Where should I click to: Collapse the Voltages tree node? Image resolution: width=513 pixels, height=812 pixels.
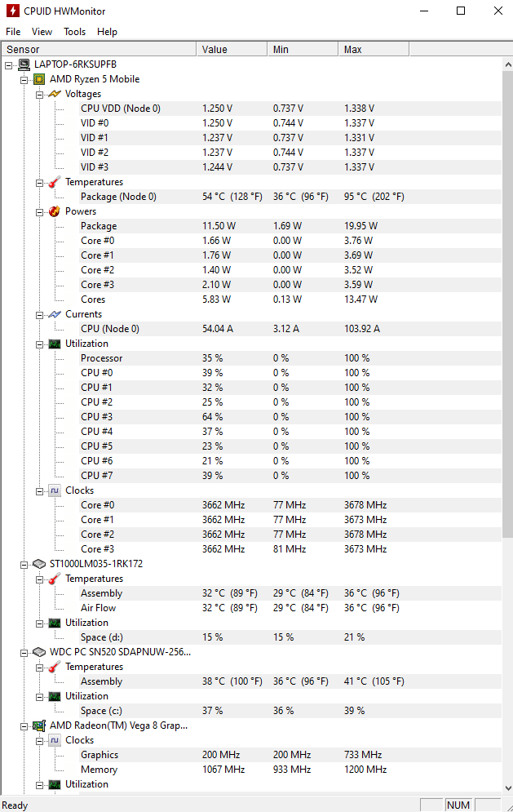[x=39, y=95]
